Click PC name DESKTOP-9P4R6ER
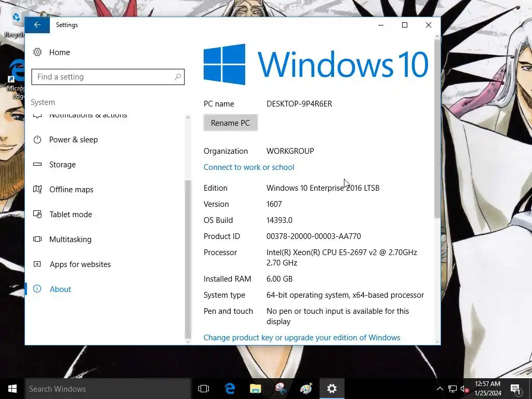 [x=299, y=104]
